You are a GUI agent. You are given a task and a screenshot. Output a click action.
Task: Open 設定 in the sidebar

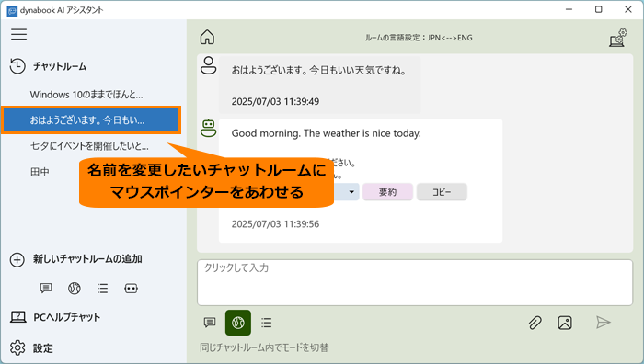[43, 348]
